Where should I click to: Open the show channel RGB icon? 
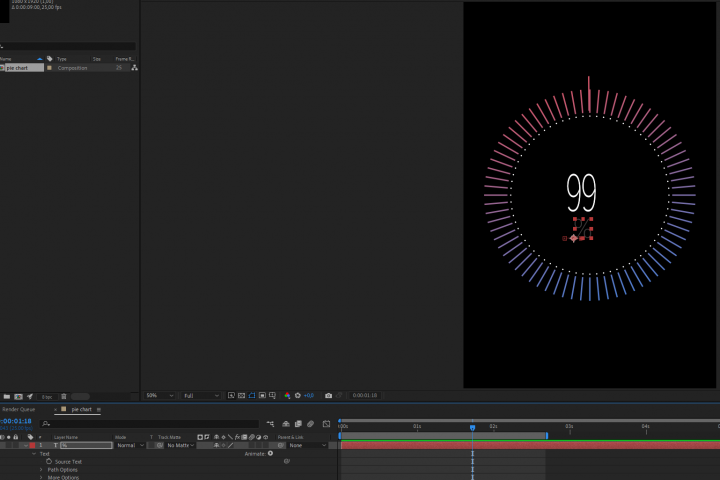click(287, 395)
